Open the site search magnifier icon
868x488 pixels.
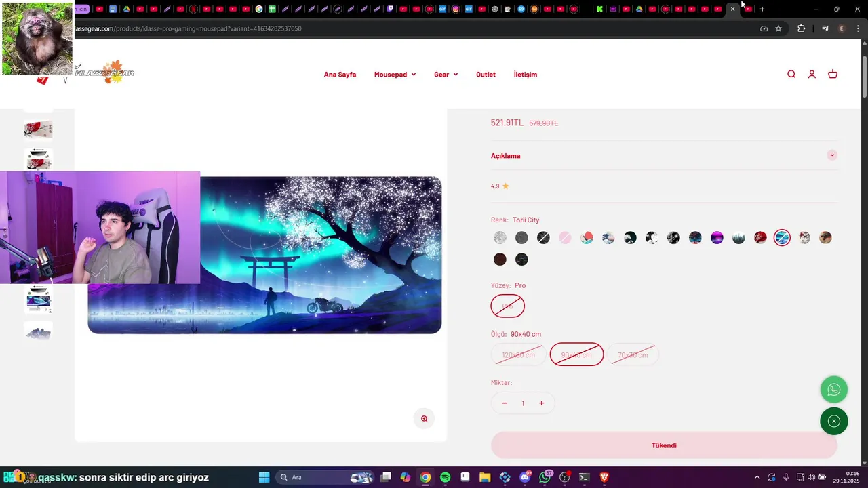[x=791, y=75]
